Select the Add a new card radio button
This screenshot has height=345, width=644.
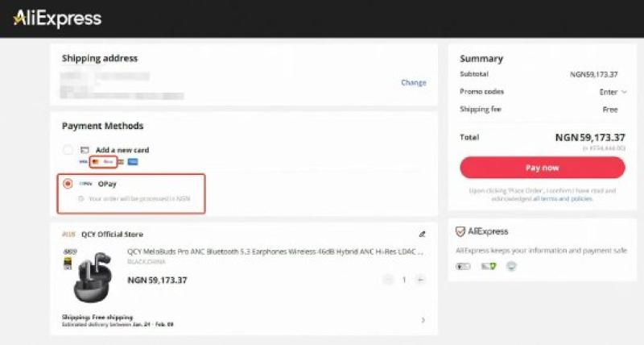(68, 150)
